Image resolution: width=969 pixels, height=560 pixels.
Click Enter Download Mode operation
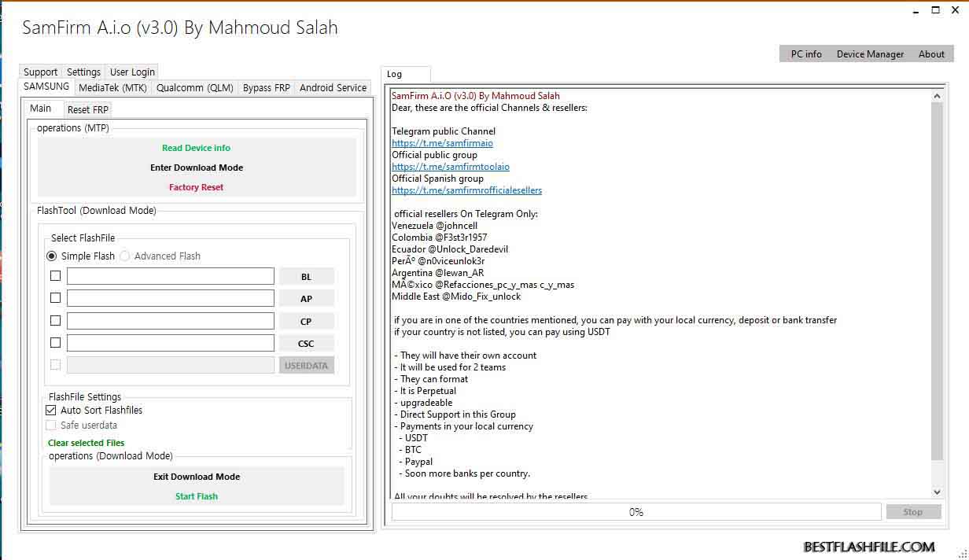(197, 168)
